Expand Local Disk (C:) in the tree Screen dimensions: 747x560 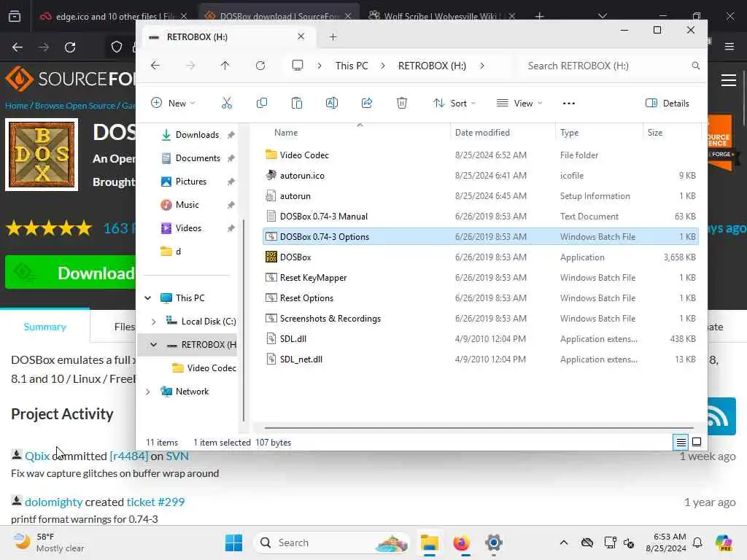pyautogui.click(x=153, y=322)
